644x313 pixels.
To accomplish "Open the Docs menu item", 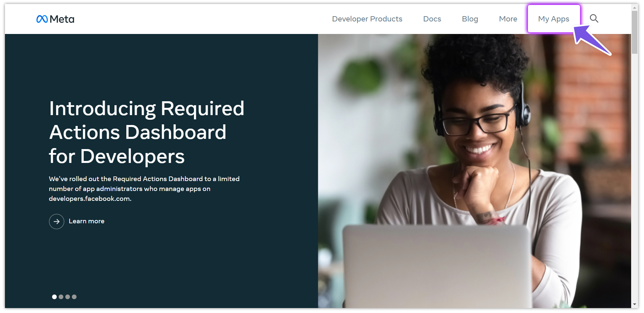I will (x=432, y=19).
